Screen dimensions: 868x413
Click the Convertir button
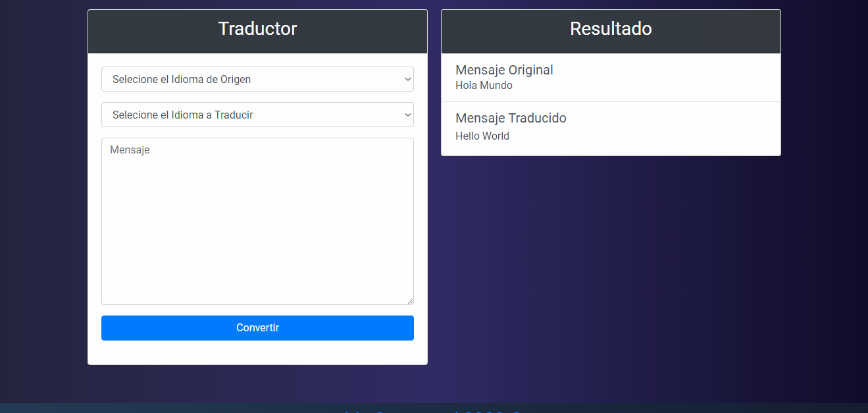click(257, 328)
